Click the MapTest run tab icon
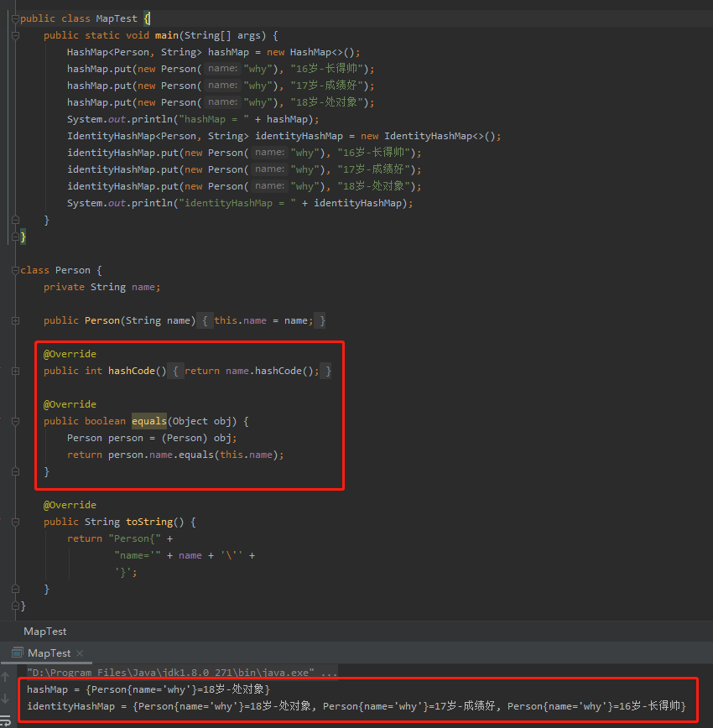The height and width of the screenshot is (728, 713). point(17,653)
